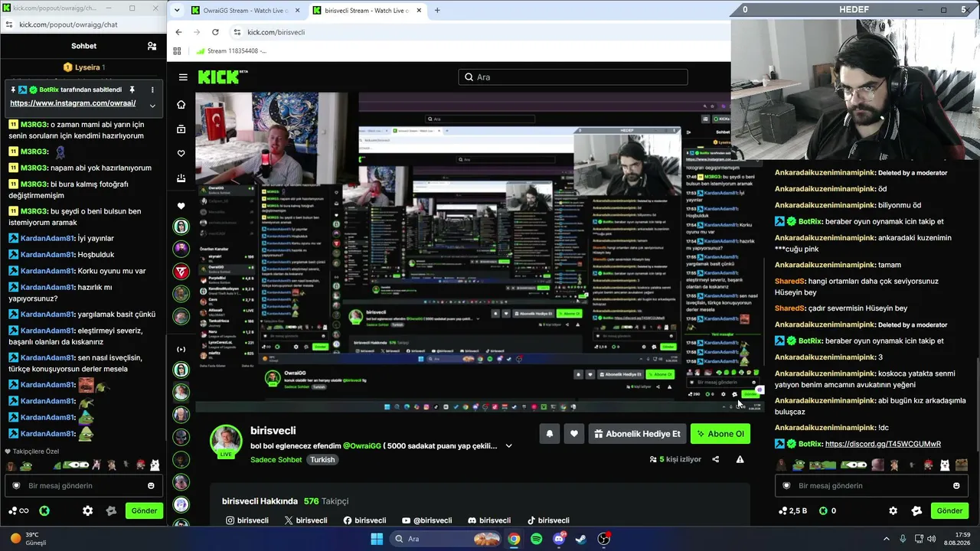This screenshot has height=551, width=980.
Task: Report the stream using warning triangle icon
Action: pos(740,459)
